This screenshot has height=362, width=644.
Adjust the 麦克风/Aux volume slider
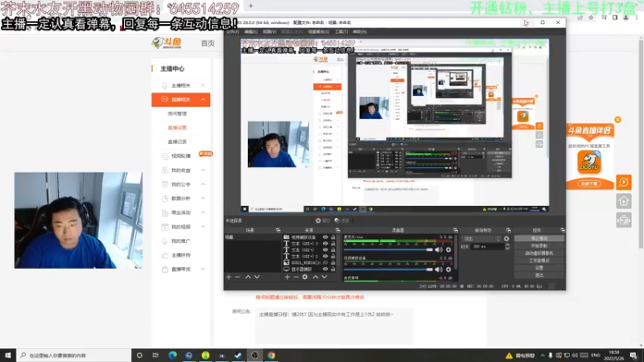click(x=388, y=249)
